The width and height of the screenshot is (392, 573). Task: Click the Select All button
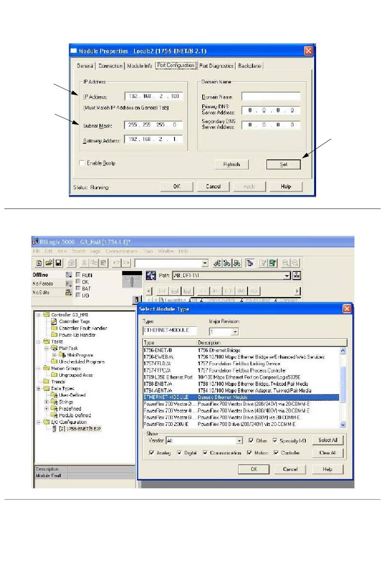[x=328, y=440]
